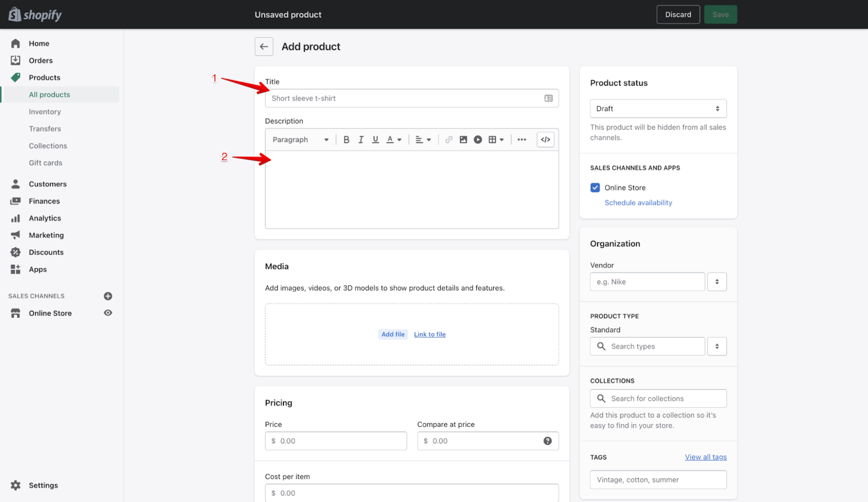Insert link using the chain icon
This screenshot has width=868, height=502.
click(x=449, y=139)
